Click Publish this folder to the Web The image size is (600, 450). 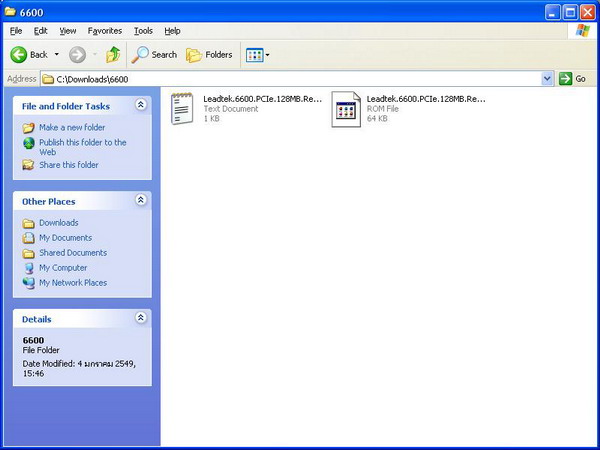coord(83,147)
